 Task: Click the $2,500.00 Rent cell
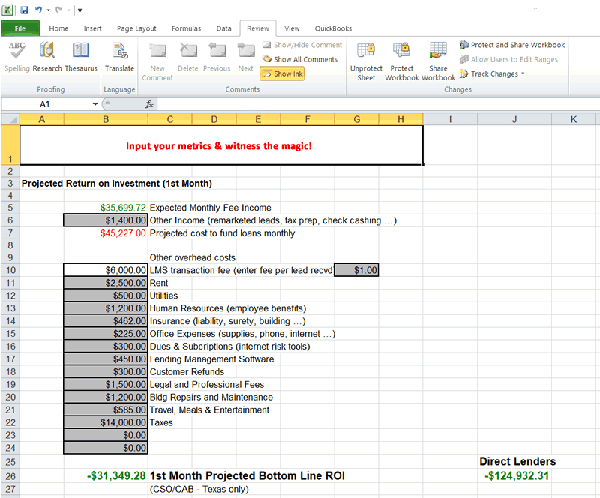point(106,283)
